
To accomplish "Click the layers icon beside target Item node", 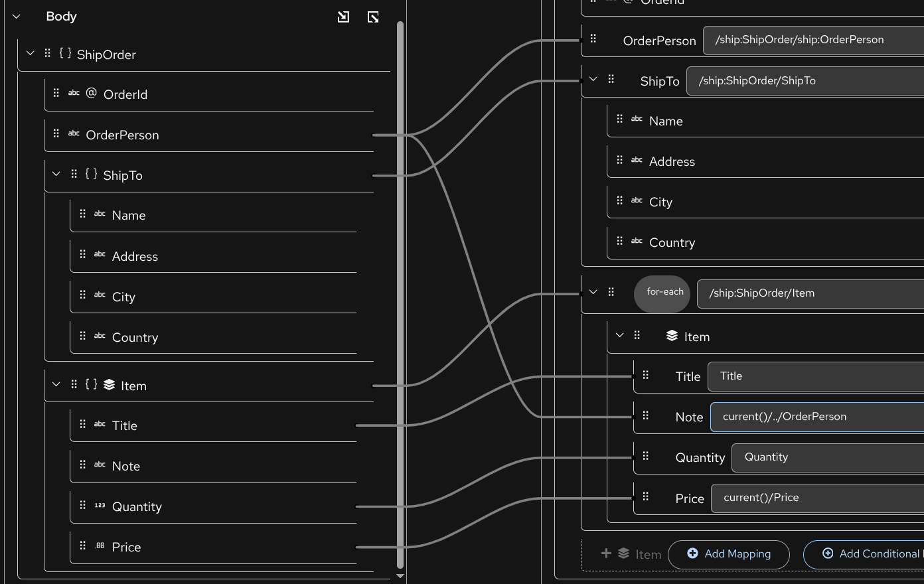I will pos(670,336).
